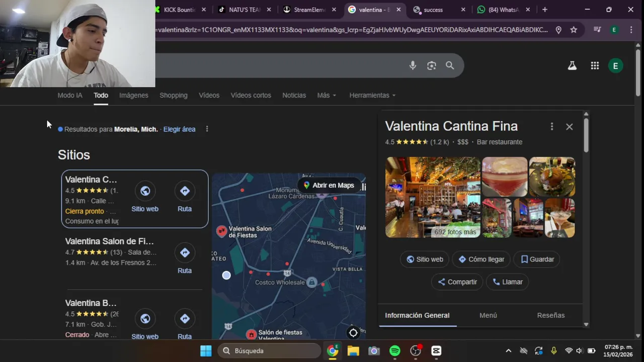The height and width of the screenshot is (362, 644).
Task: Open Google Lens image search icon
Action: (431, 65)
